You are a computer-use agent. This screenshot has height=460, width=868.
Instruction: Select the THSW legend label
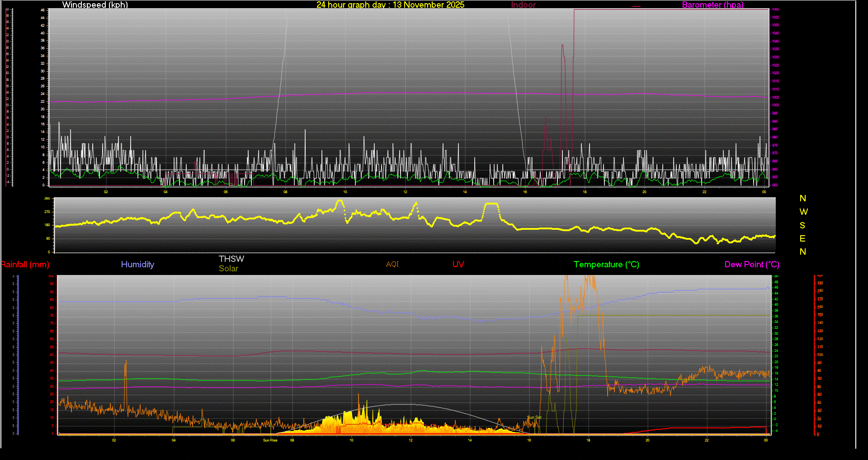pyautogui.click(x=231, y=259)
